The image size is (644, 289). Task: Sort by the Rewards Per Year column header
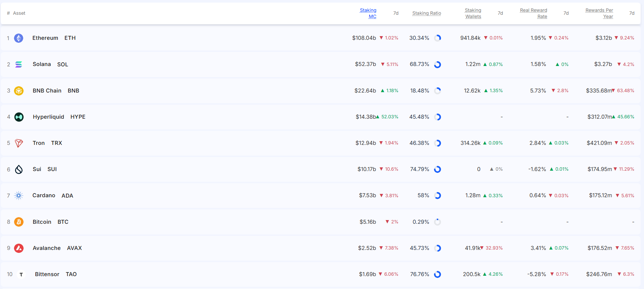click(x=599, y=13)
